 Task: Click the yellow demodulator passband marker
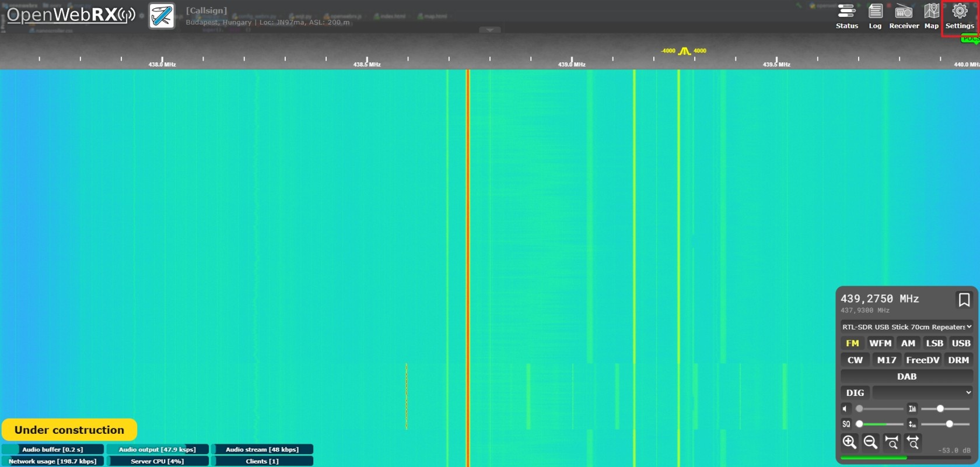(x=684, y=51)
